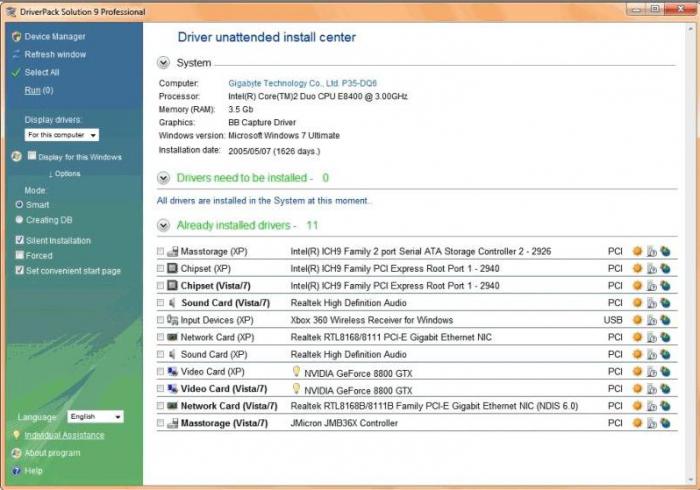
Task: Click the lightbulb hint icon in Video Card (XP) row
Action: click(296, 371)
